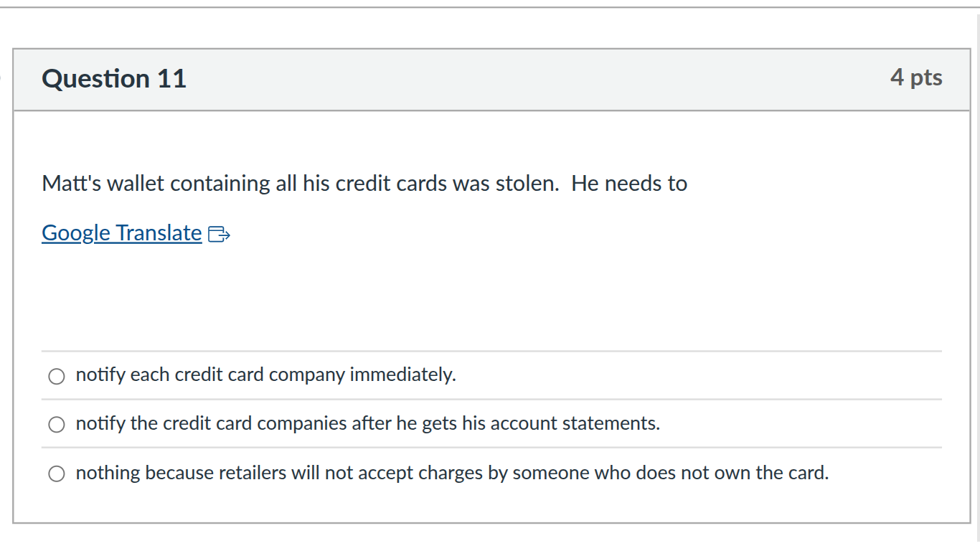
Task: Click the external-link icon beside Google Translate
Action: (x=220, y=232)
